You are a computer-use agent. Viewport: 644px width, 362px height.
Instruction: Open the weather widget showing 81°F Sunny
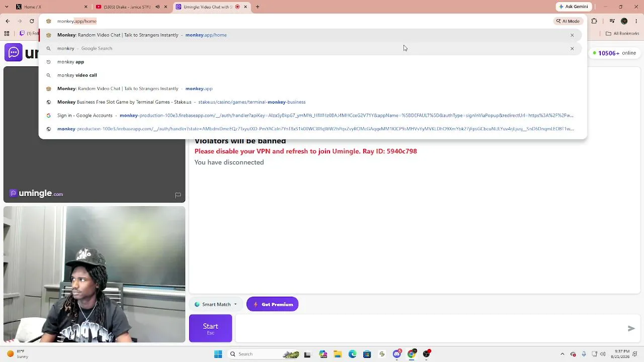(17, 354)
